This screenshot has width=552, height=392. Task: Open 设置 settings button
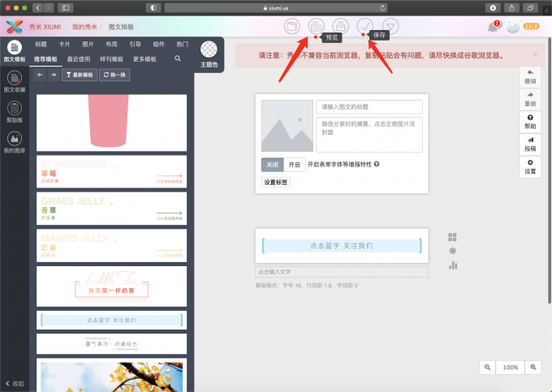[530, 167]
